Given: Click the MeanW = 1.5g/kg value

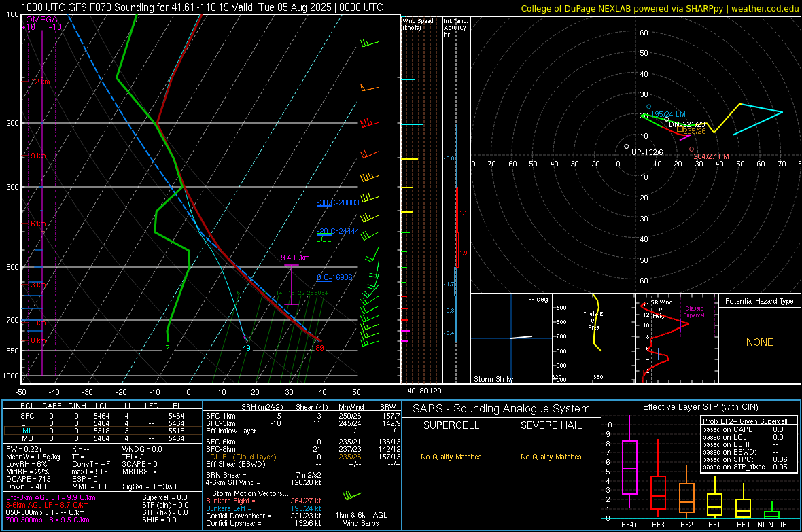Looking at the screenshot, I should [33, 457].
